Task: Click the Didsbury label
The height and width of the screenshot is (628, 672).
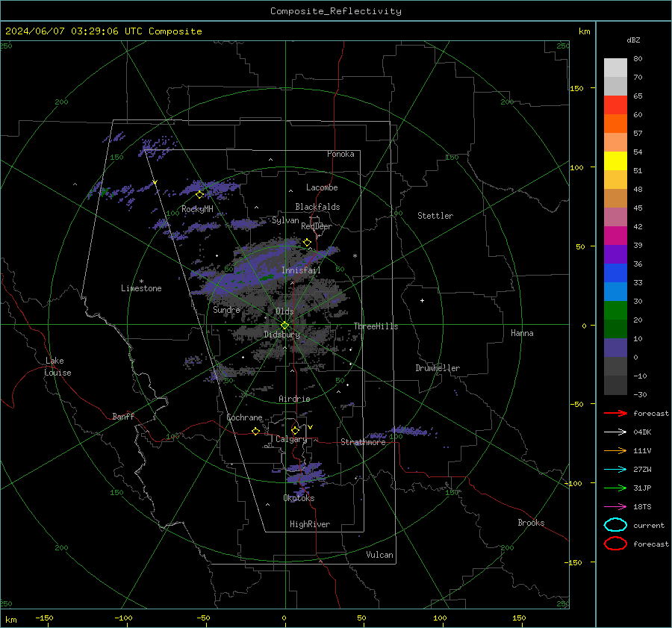Action: [x=281, y=335]
